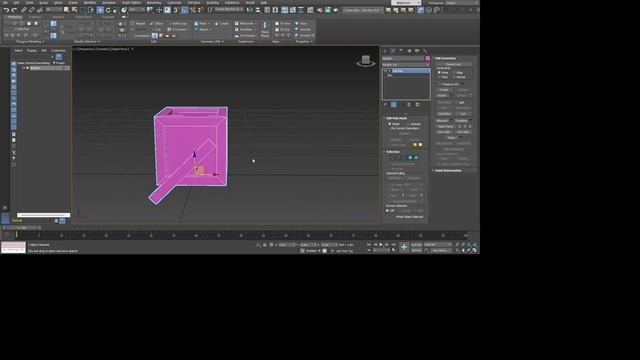Switch to the Motion command panel tab
The height and width of the screenshot is (360, 640).
409,51
